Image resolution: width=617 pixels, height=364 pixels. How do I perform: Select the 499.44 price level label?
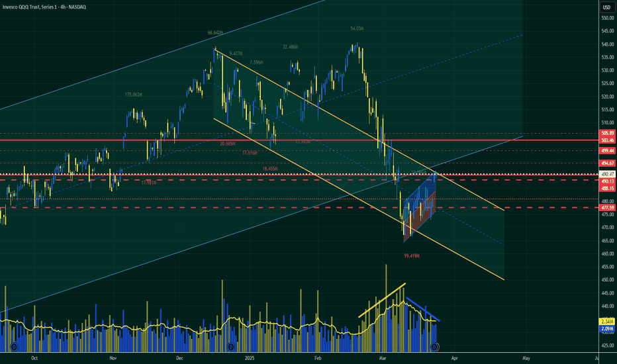tap(608, 151)
